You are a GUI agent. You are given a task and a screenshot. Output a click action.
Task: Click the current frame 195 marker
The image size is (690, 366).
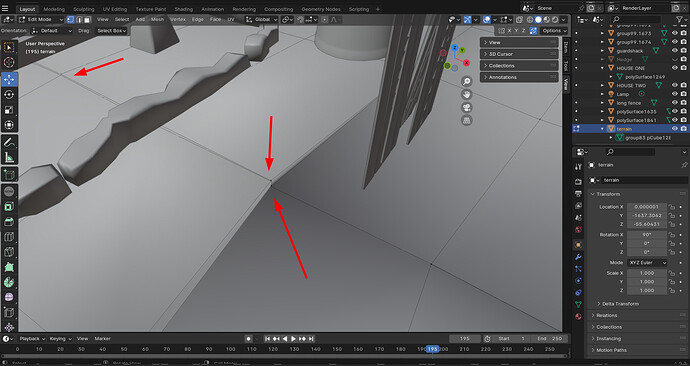tap(433, 349)
